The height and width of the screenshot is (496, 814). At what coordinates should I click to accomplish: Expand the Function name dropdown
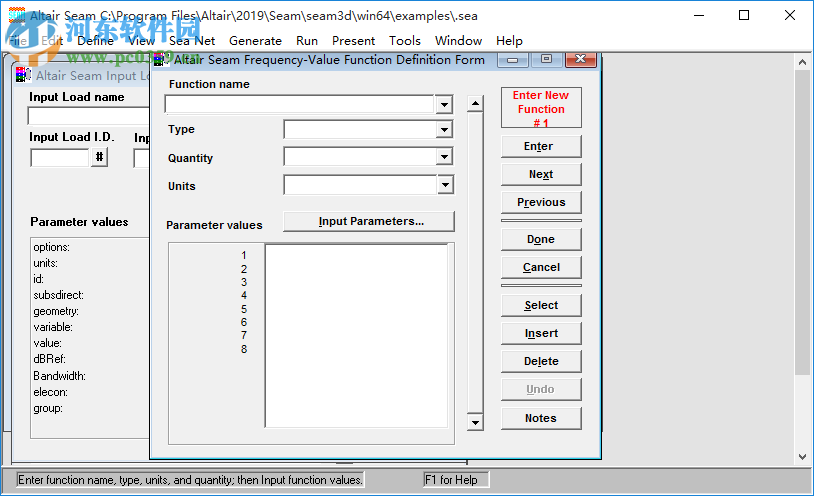(x=444, y=105)
